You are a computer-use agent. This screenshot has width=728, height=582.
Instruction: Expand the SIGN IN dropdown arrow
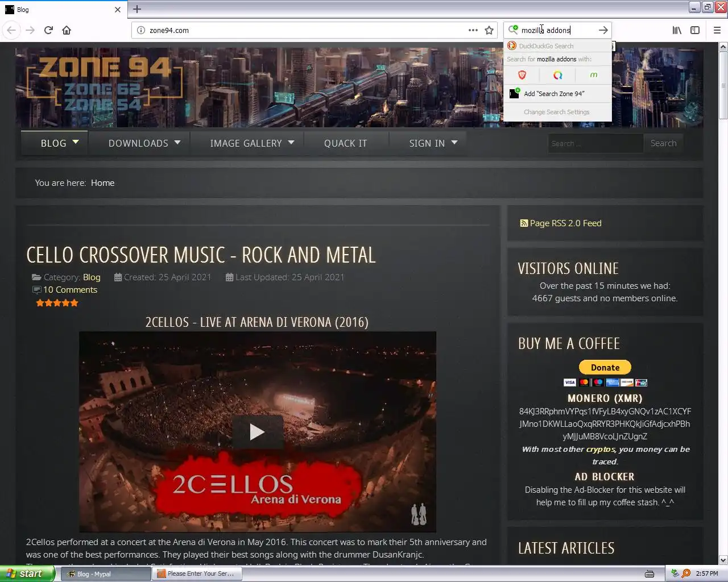click(x=454, y=143)
